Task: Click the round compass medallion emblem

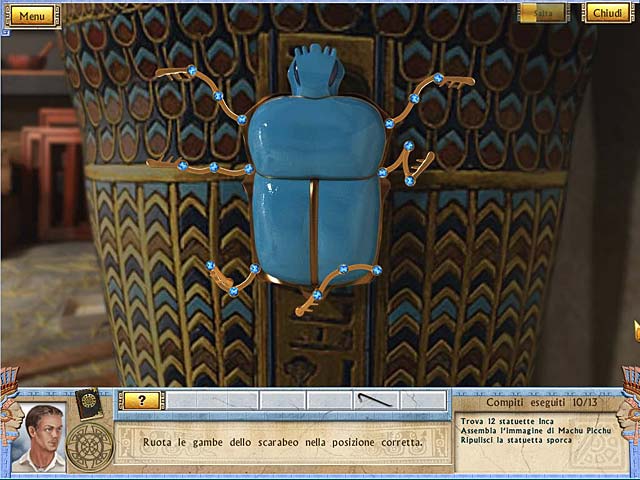Action: click(x=90, y=445)
